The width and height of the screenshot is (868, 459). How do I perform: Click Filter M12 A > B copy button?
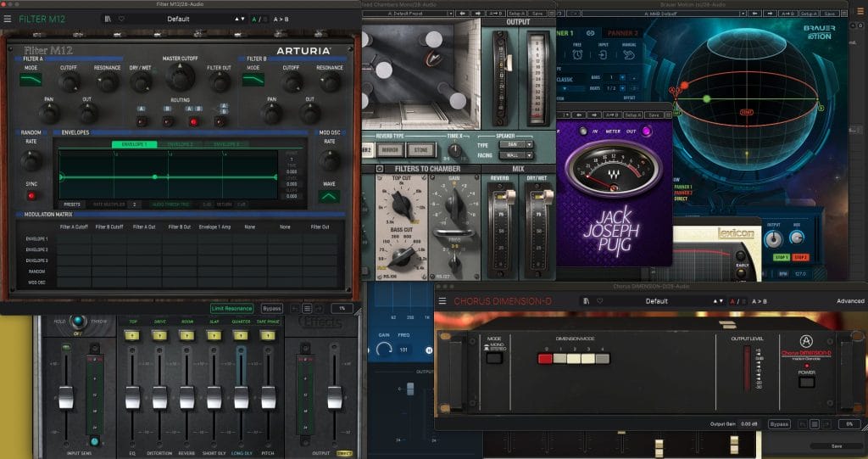[281, 19]
